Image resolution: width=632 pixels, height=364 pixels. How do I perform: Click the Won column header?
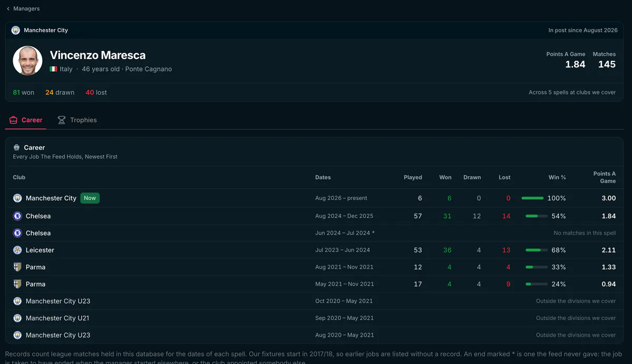coord(446,177)
